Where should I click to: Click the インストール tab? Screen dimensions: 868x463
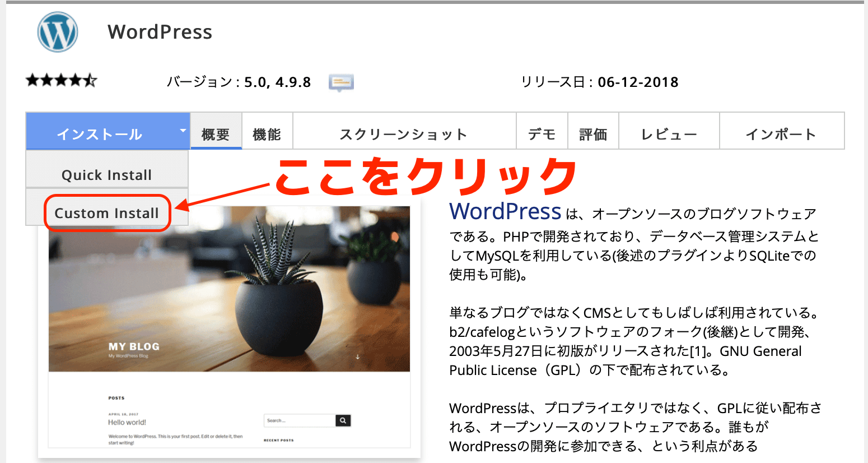click(99, 134)
